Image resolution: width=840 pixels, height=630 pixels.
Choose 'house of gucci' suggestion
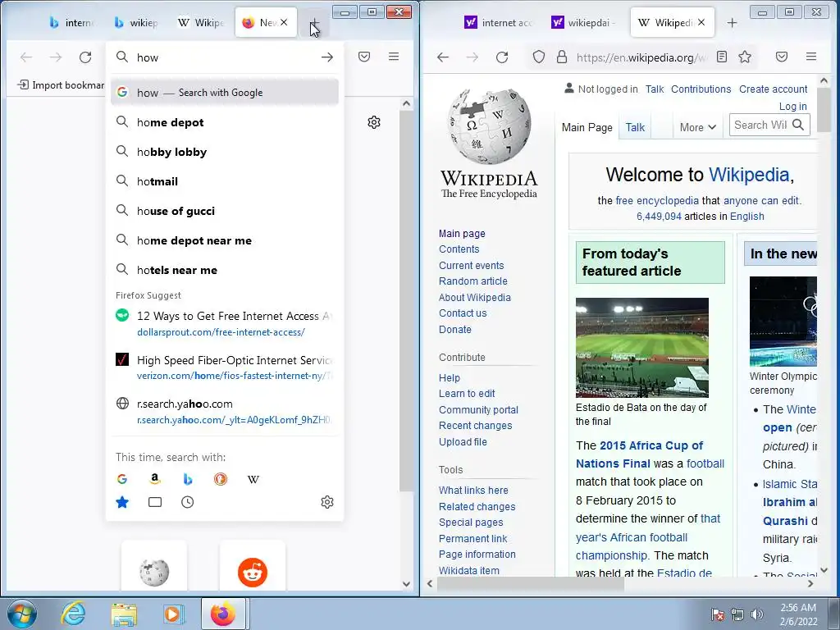click(225, 211)
